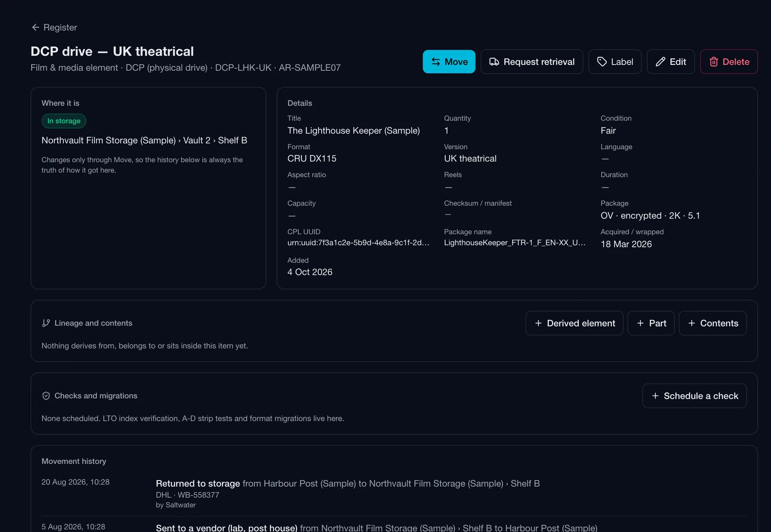Click the pencil icon on Edit
Image resolution: width=771 pixels, height=532 pixels.
click(x=660, y=62)
